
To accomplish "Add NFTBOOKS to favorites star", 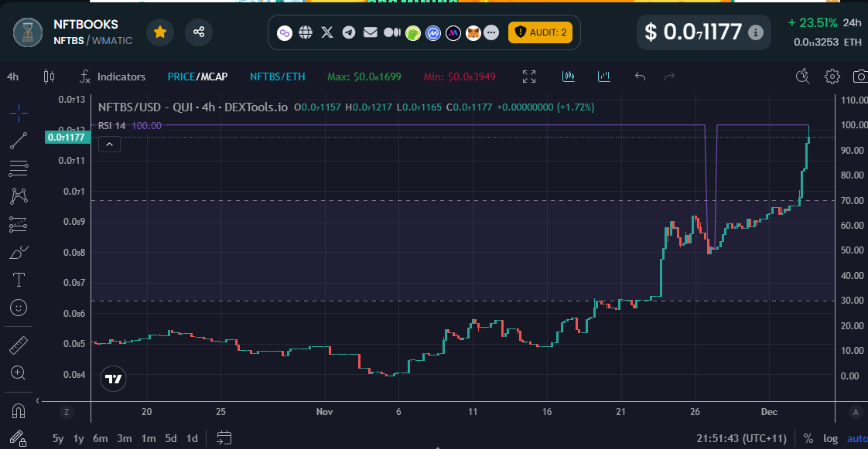I will pos(160,32).
